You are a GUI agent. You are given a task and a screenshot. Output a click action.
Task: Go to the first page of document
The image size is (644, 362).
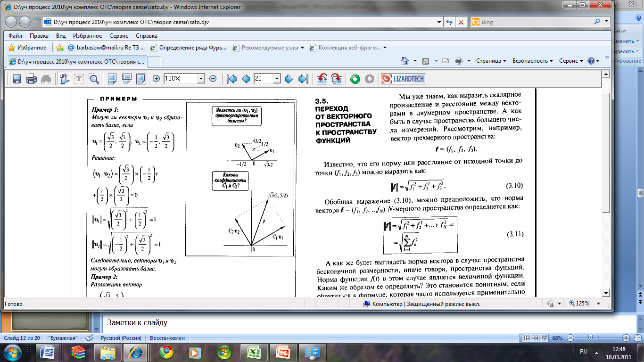point(231,79)
